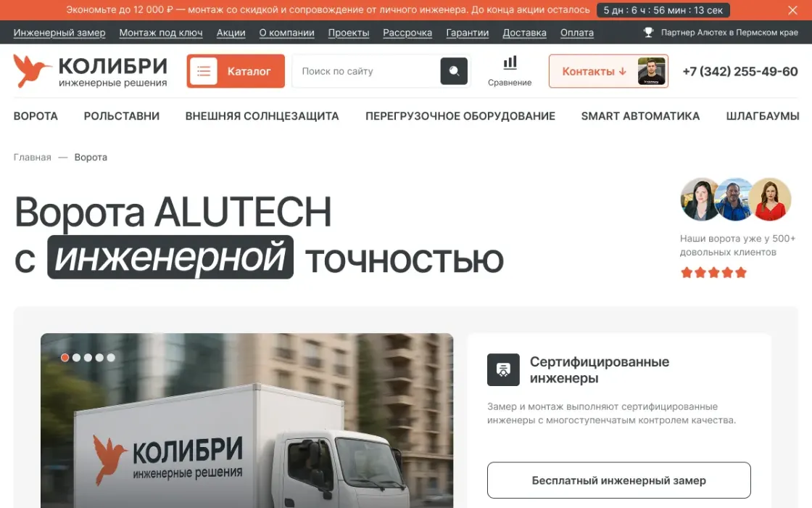Click the highlighted 'инженерной' word
The height and width of the screenshot is (508, 812).
tap(170, 257)
